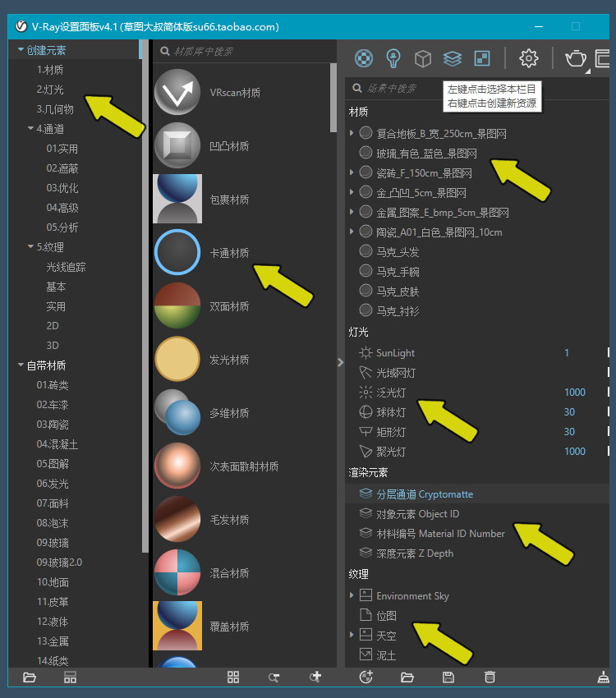Switch library to grid view icon

click(233, 677)
